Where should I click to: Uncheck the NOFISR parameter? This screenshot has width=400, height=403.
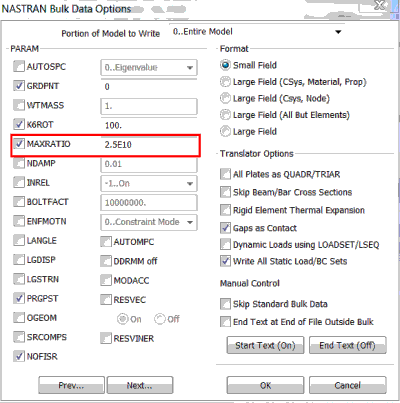(19, 356)
